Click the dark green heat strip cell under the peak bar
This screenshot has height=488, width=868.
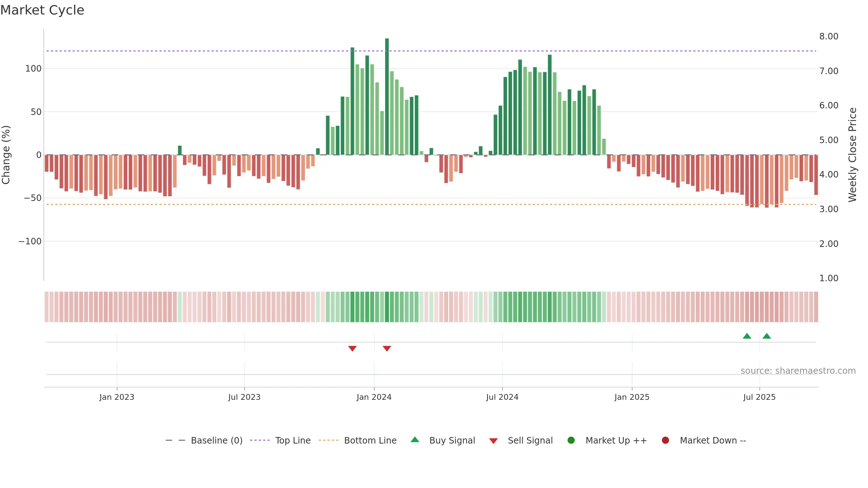[387, 307]
